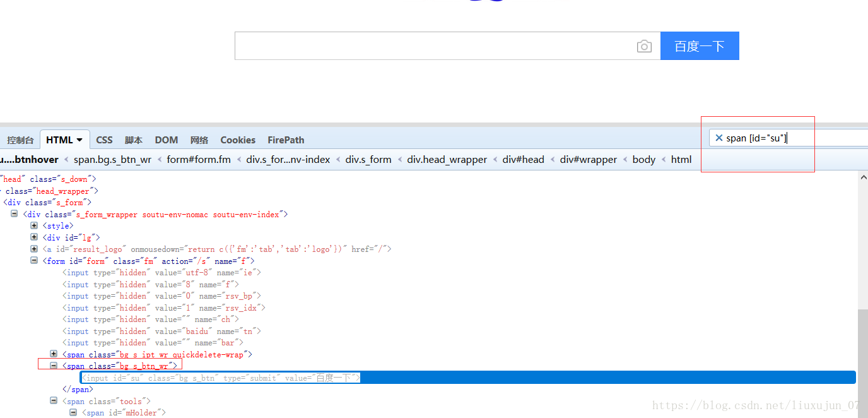Select div#wrapper breadcrumb
The width and height of the screenshot is (868, 418).
click(x=589, y=160)
